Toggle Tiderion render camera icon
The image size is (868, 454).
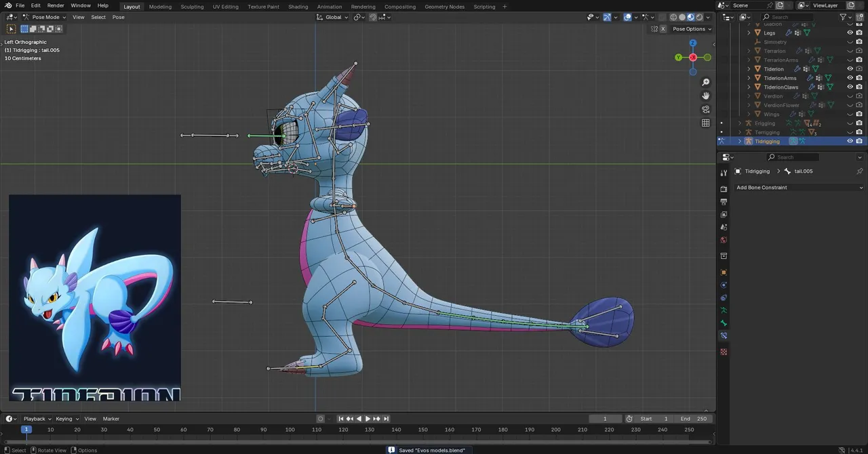tap(859, 68)
